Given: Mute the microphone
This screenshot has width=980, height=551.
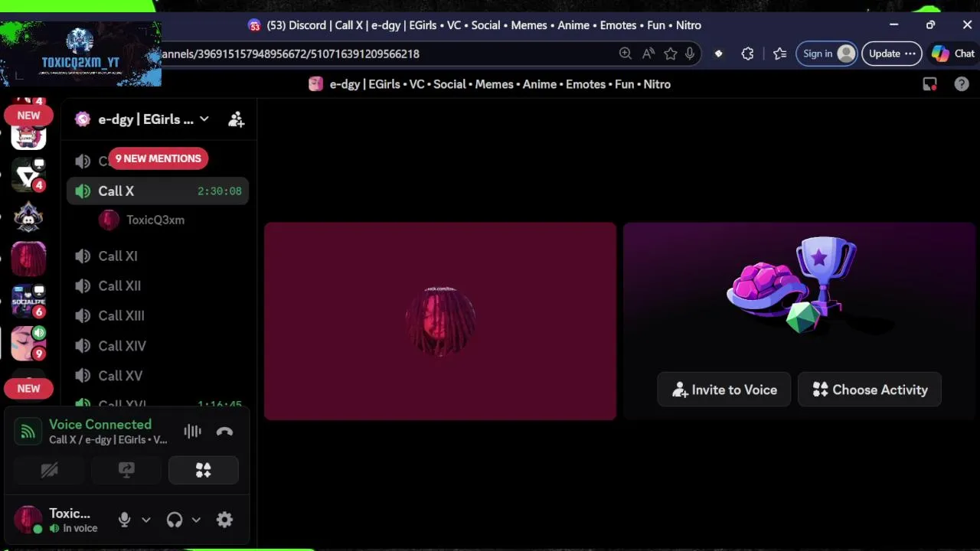Looking at the screenshot, I should coord(124,520).
